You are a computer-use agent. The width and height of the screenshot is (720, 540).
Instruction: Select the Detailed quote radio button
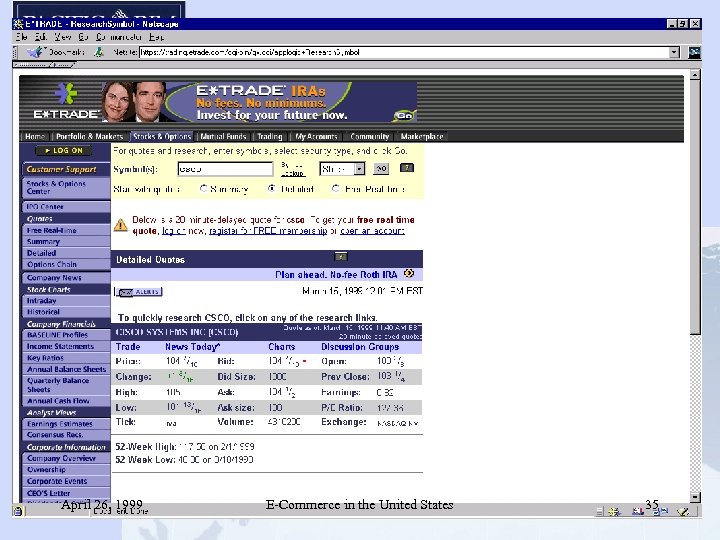point(272,188)
